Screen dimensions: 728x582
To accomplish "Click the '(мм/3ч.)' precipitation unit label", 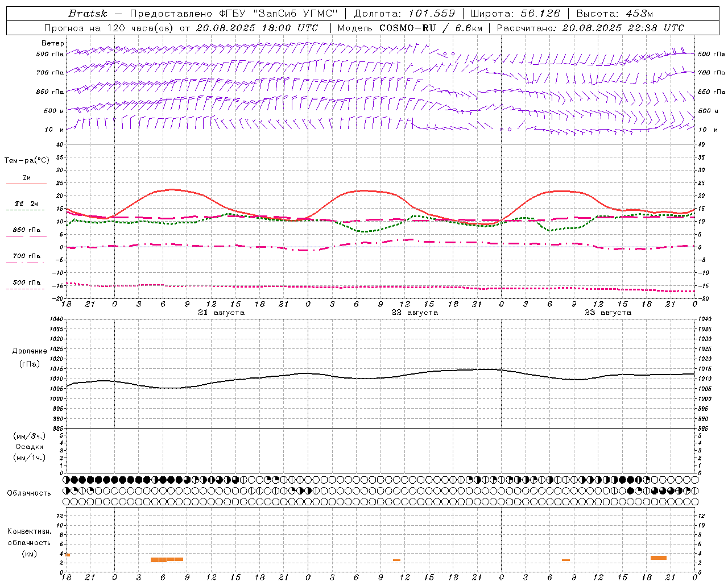I will pos(30,436).
